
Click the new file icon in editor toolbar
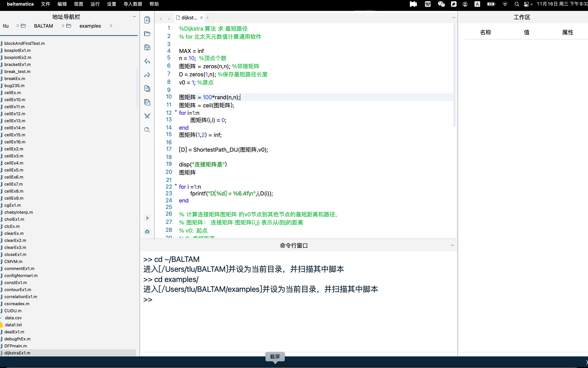tap(147, 20)
